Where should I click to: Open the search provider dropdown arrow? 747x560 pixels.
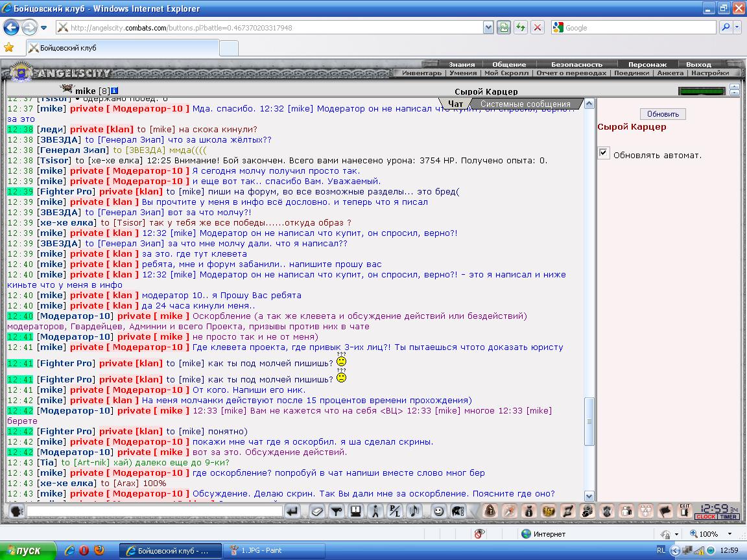point(737,28)
